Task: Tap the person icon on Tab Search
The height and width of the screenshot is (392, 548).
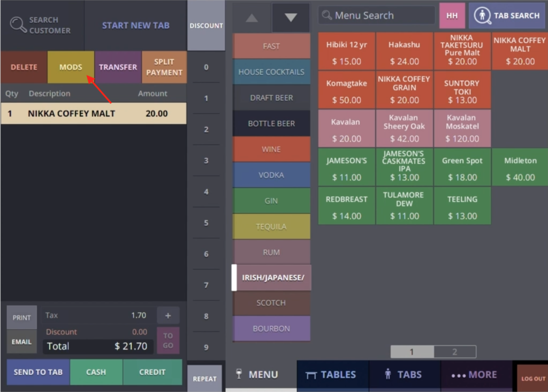Action: click(x=483, y=16)
